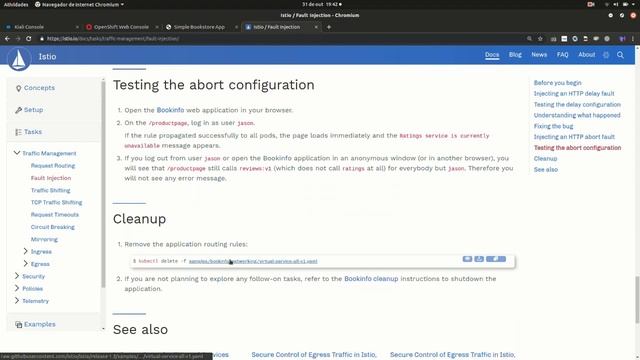This screenshot has height=360, width=640.
Task: Jump to Cleanup in right-hand contents
Action: [545, 158]
